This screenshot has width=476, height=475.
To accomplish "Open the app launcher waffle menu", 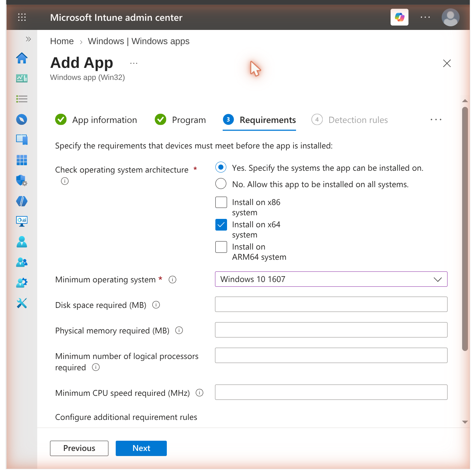I will tap(22, 17).
